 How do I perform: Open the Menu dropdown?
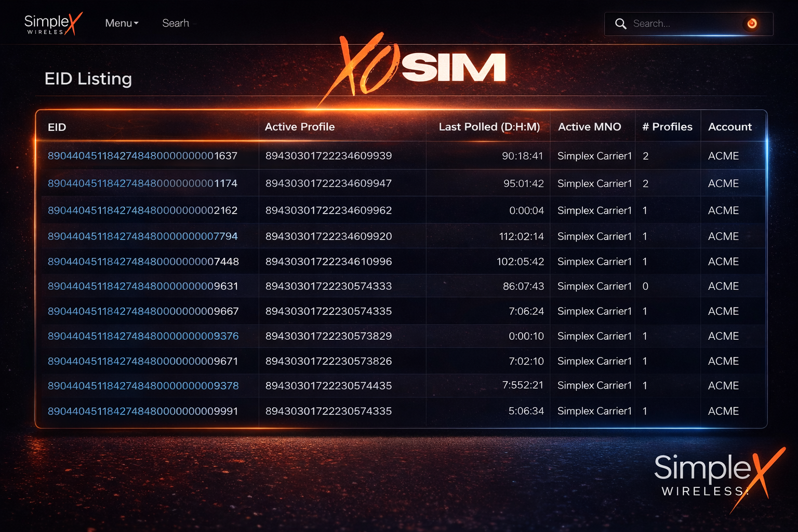[122, 23]
